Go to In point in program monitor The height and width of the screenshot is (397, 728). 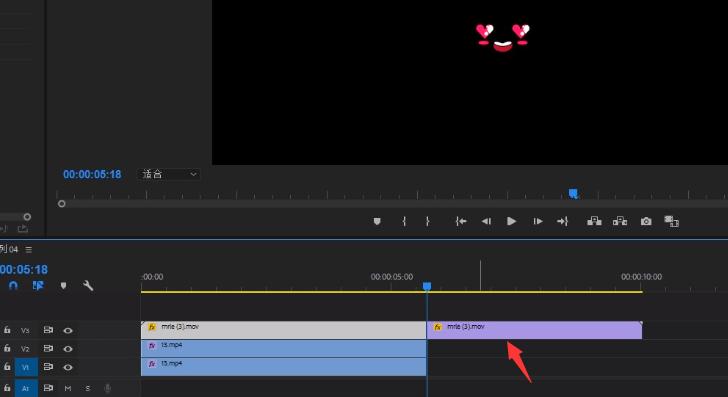tap(461, 221)
